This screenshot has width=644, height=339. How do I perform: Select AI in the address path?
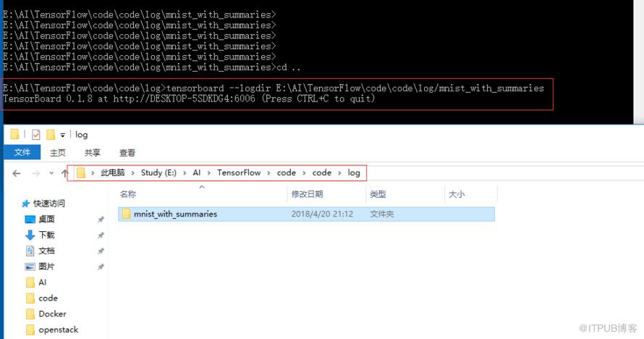tap(197, 172)
